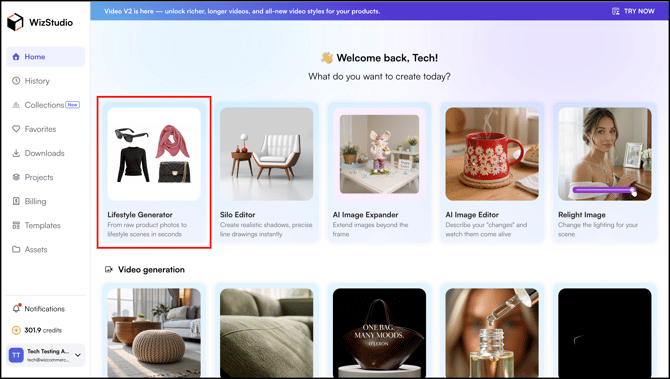670x379 pixels.
Task: Open the History page
Action: point(45,81)
